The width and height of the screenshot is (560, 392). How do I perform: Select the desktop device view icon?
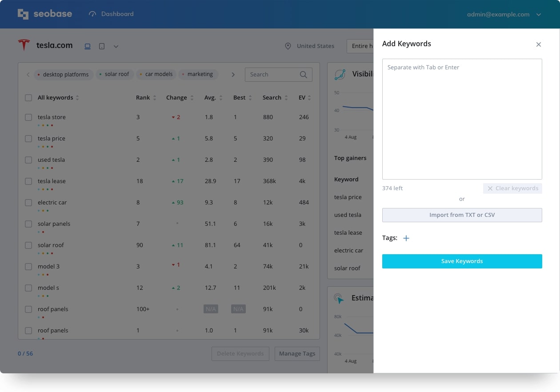coord(88,46)
